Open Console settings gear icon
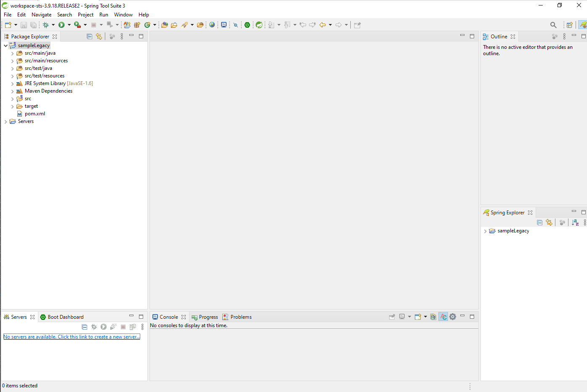587x392 pixels. click(x=453, y=317)
